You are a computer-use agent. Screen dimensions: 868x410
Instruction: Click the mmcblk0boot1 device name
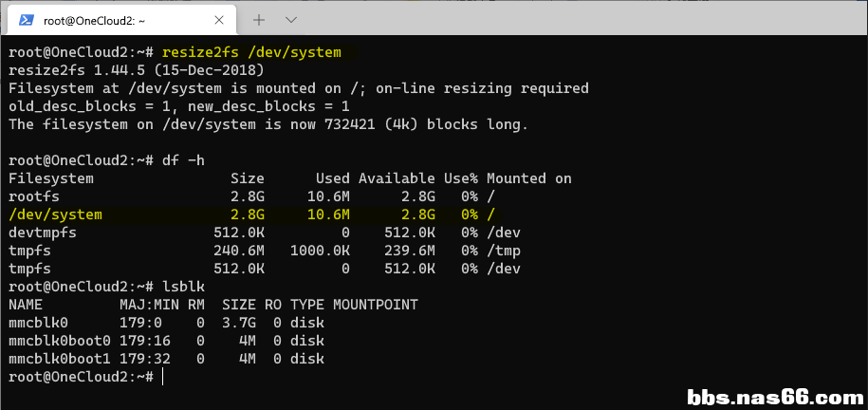click(x=59, y=359)
